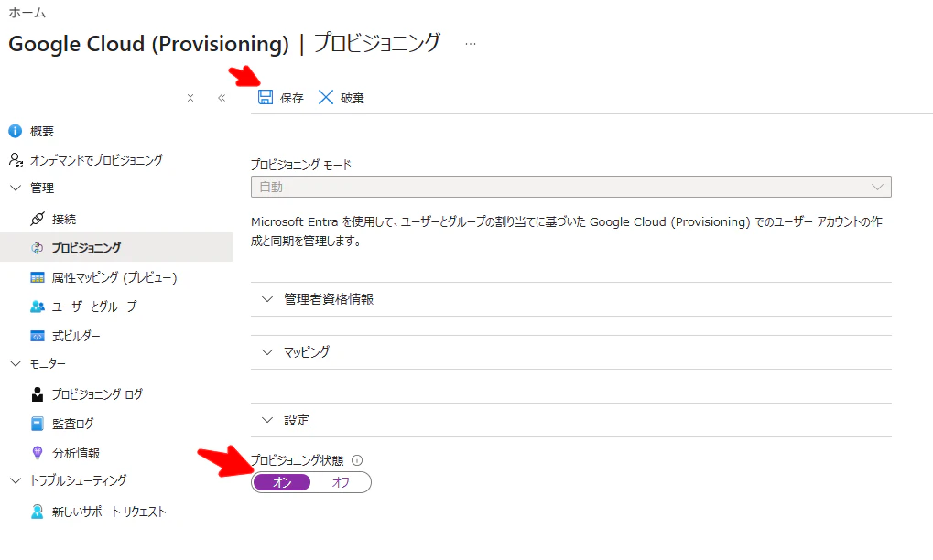Viewport: 933px width, 560px height.
Task: Collapse the モニター group in the sidebar
Action: tap(16, 364)
